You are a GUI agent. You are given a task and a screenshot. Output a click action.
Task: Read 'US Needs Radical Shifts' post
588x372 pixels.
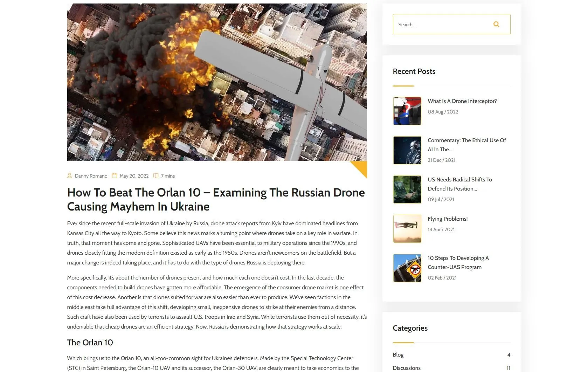click(459, 184)
